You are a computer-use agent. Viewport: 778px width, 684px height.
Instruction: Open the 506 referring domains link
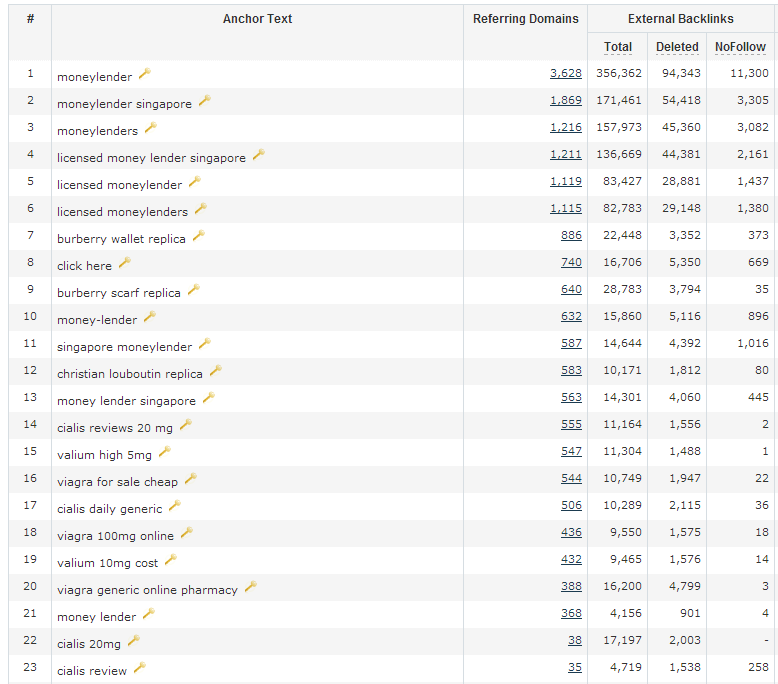click(571, 505)
